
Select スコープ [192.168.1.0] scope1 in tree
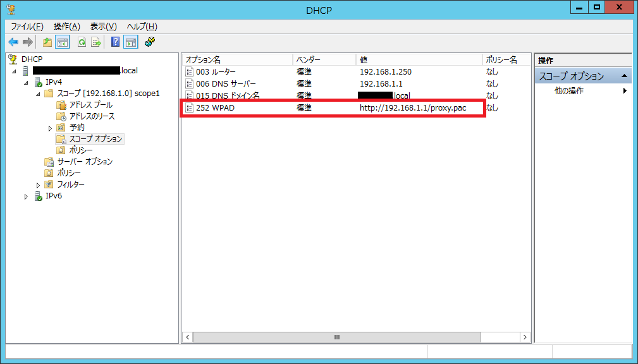pyautogui.click(x=108, y=94)
